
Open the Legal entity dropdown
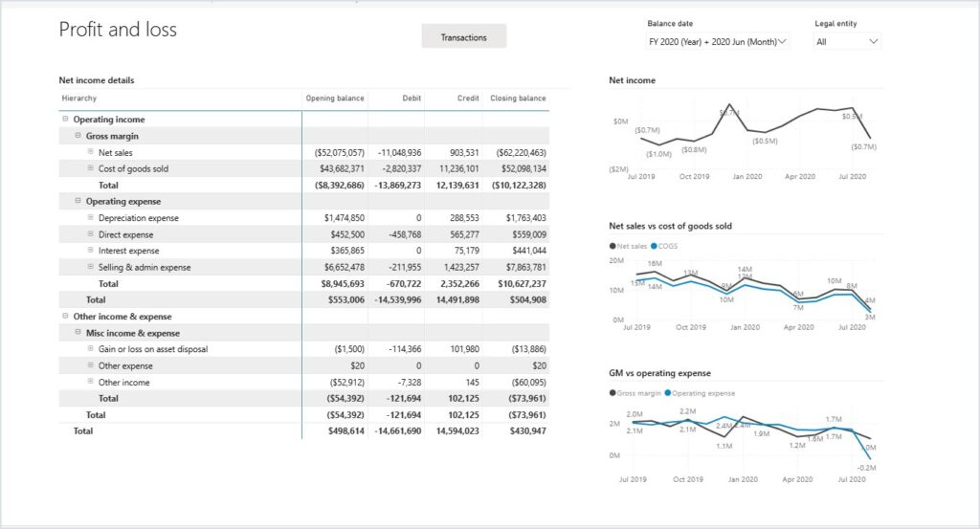click(x=847, y=42)
